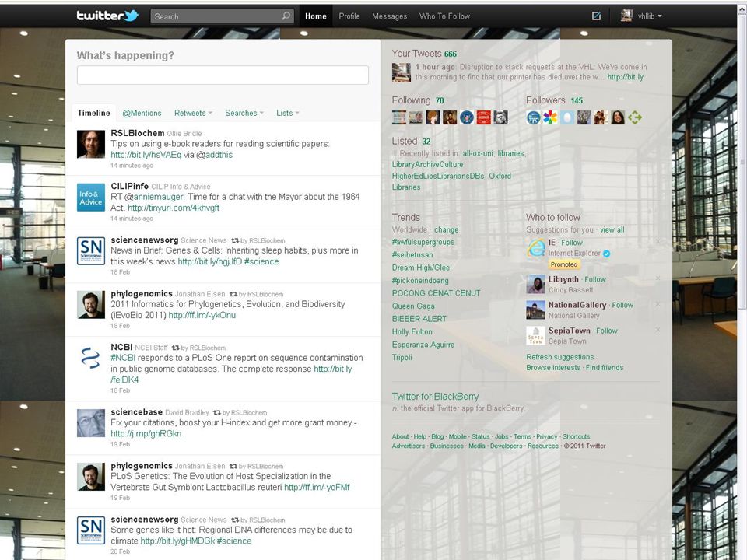
Task: Dismiss the IE suggestion with its X
Action: pyautogui.click(x=658, y=241)
